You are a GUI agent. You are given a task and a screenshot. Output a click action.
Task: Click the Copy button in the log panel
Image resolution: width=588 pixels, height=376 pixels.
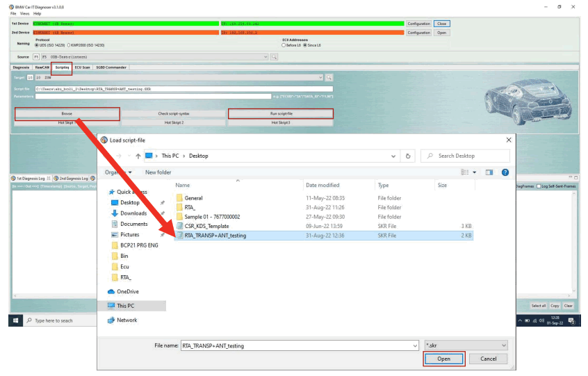point(555,306)
